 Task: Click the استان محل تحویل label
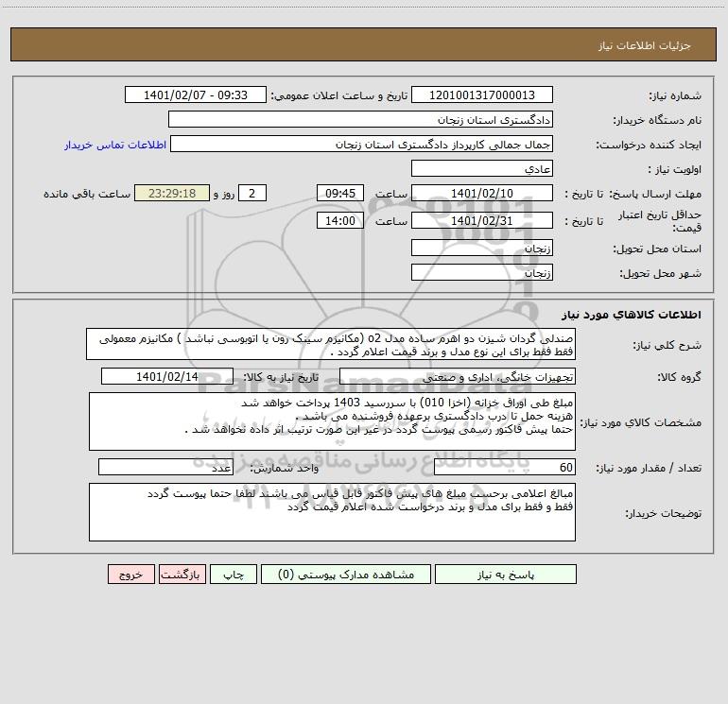click(x=657, y=249)
